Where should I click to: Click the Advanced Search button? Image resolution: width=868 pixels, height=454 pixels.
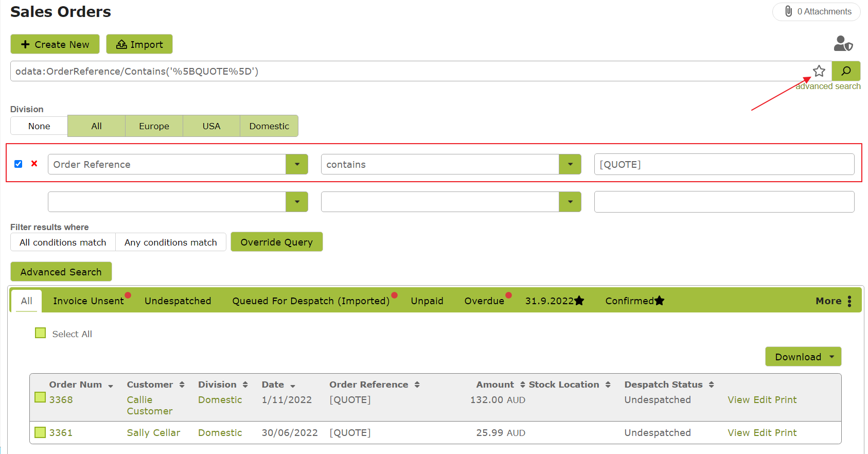click(61, 272)
